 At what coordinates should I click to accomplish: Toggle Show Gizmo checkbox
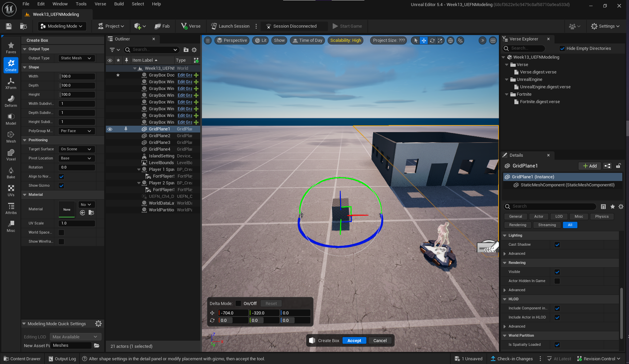click(61, 186)
